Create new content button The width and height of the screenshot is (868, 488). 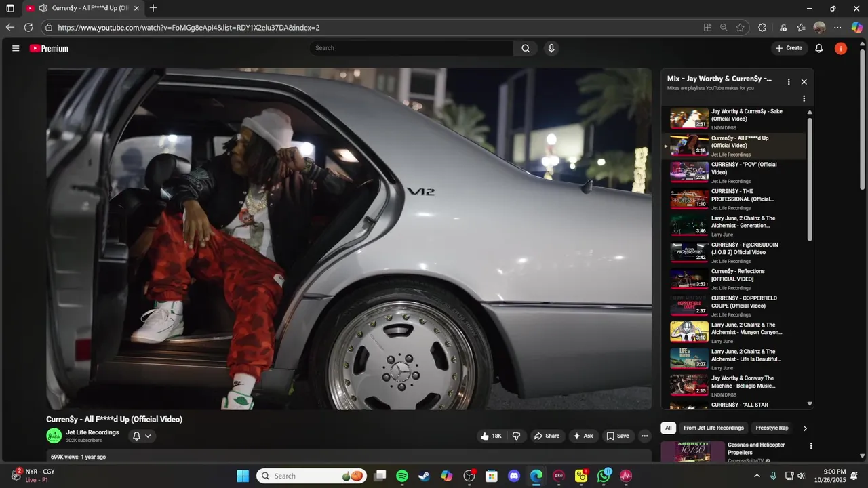789,48
